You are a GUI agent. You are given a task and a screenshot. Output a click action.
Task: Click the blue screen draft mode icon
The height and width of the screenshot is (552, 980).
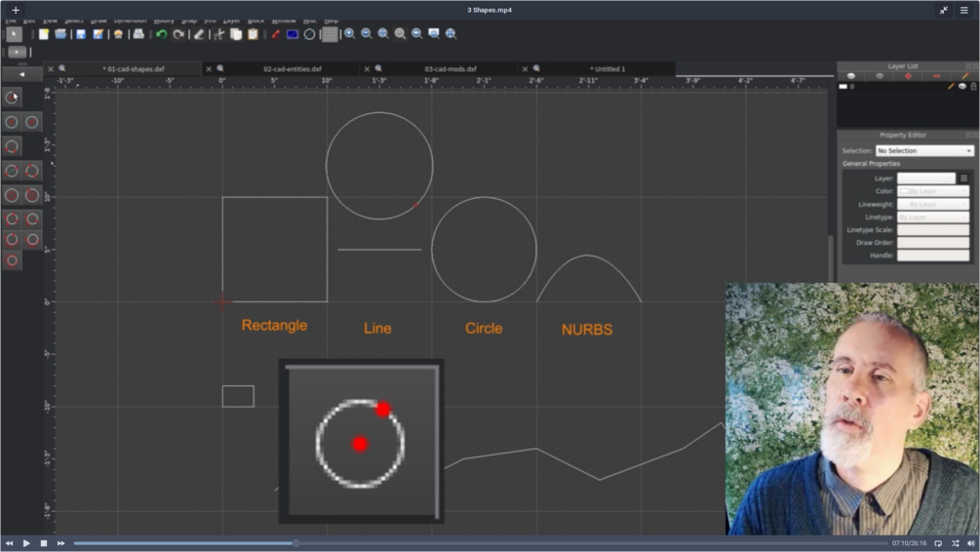coord(292,34)
